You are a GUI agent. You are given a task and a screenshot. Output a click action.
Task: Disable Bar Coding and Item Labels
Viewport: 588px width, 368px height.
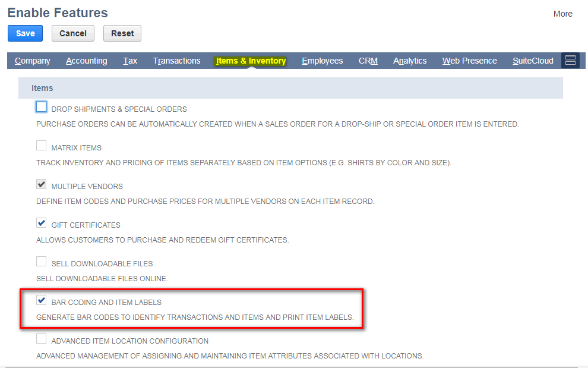coord(41,300)
